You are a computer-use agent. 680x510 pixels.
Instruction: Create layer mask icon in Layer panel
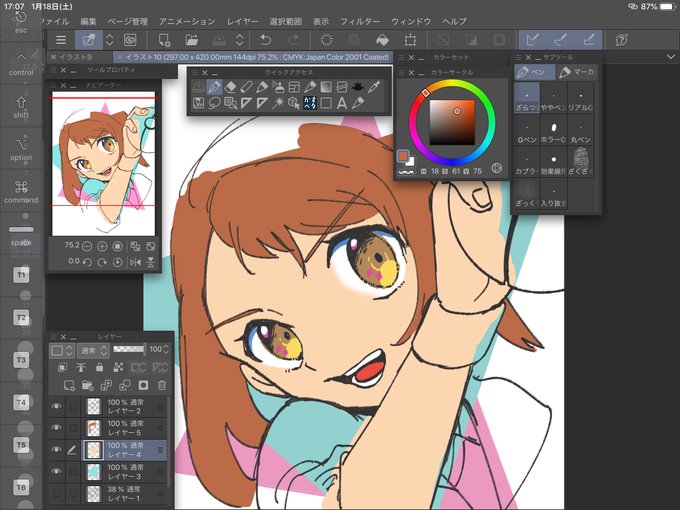143,385
